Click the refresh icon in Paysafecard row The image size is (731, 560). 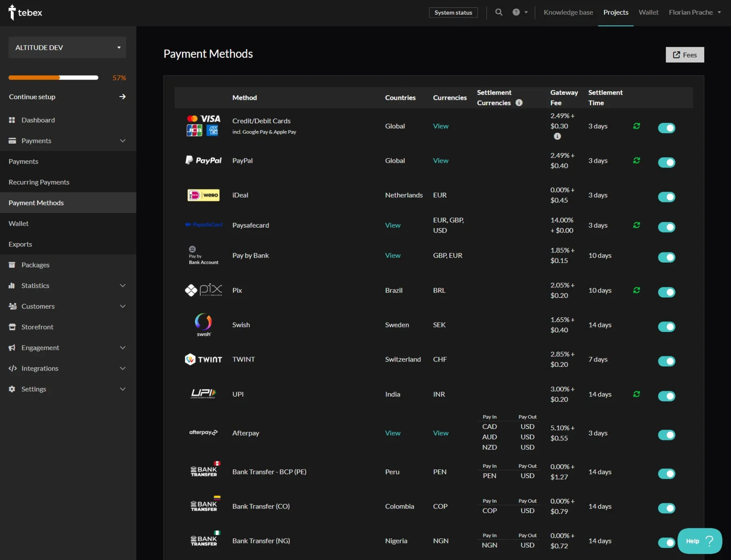(x=636, y=225)
